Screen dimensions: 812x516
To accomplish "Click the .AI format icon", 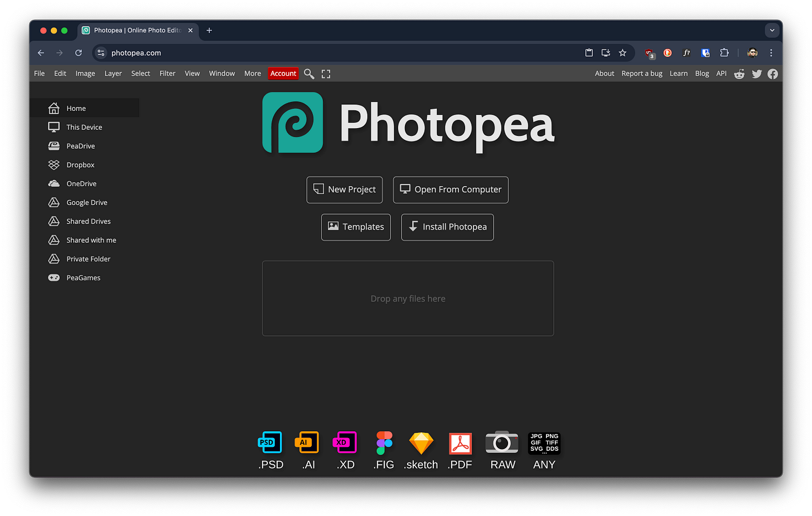I will [307, 443].
